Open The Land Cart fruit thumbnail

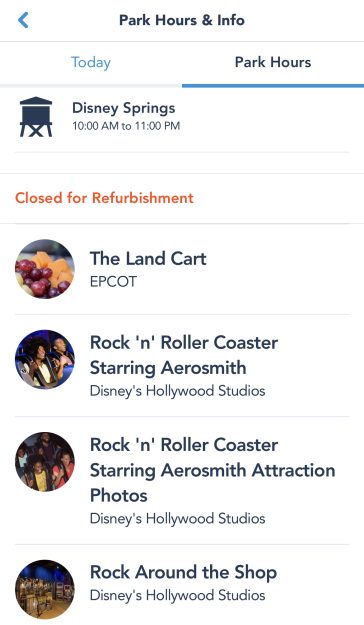[45, 269]
